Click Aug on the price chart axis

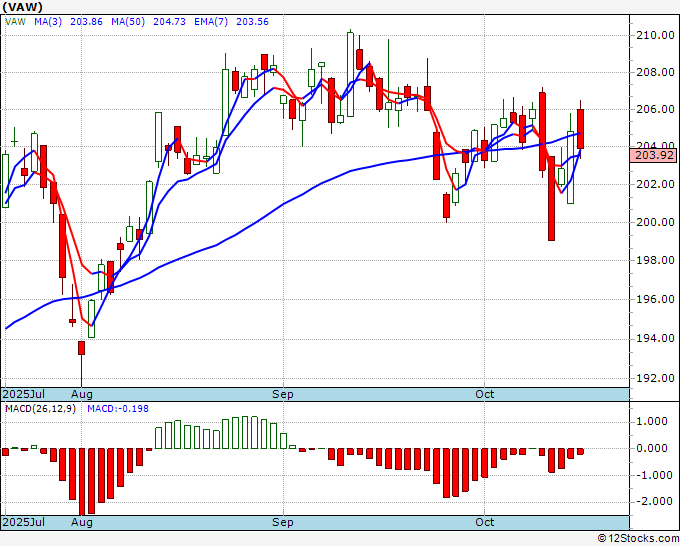coord(82,394)
